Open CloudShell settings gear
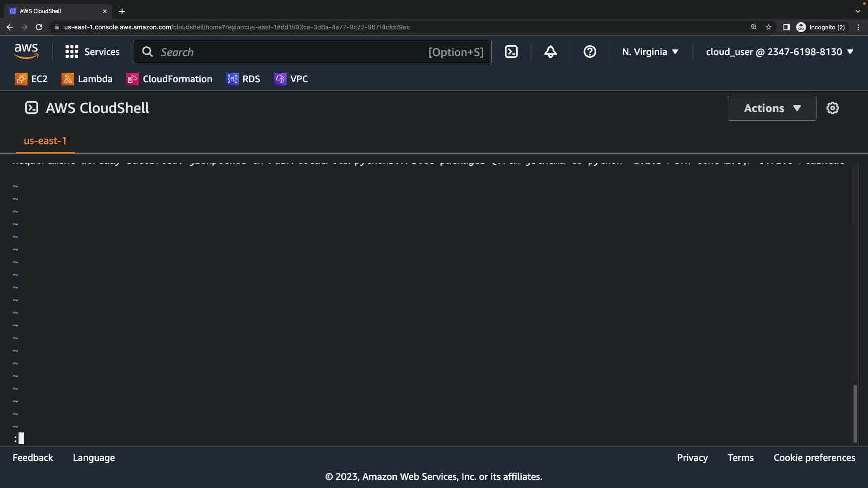The width and height of the screenshot is (868, 488). pos(832,108)
